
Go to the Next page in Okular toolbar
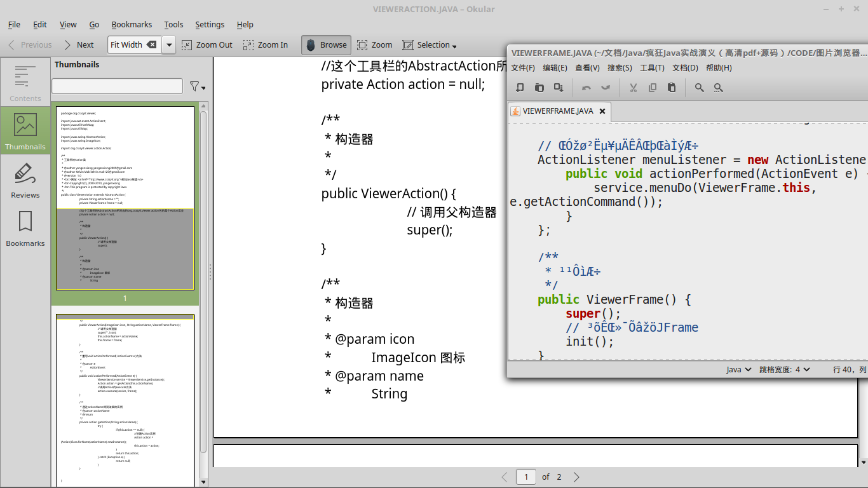click(79, 45)
